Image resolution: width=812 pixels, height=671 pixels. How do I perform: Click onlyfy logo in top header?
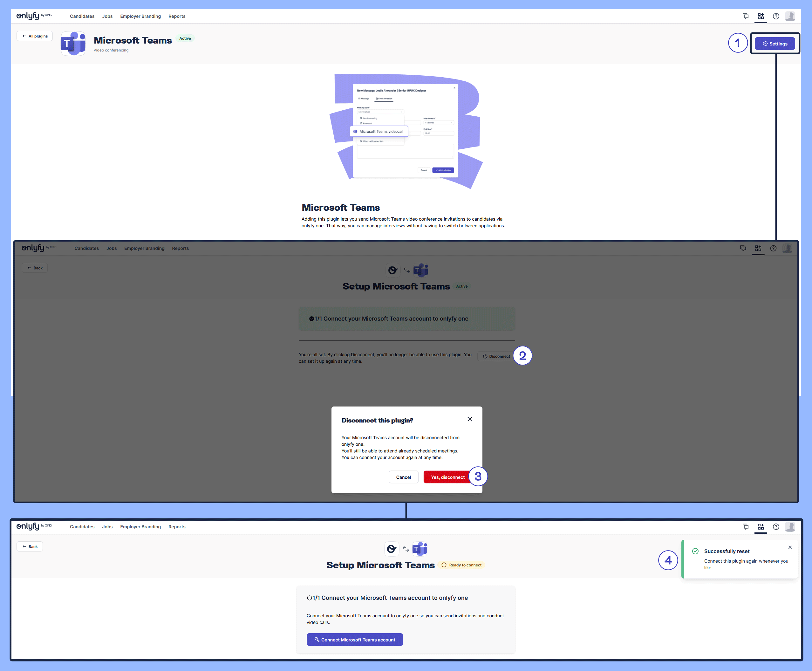[x=28, y=16]
